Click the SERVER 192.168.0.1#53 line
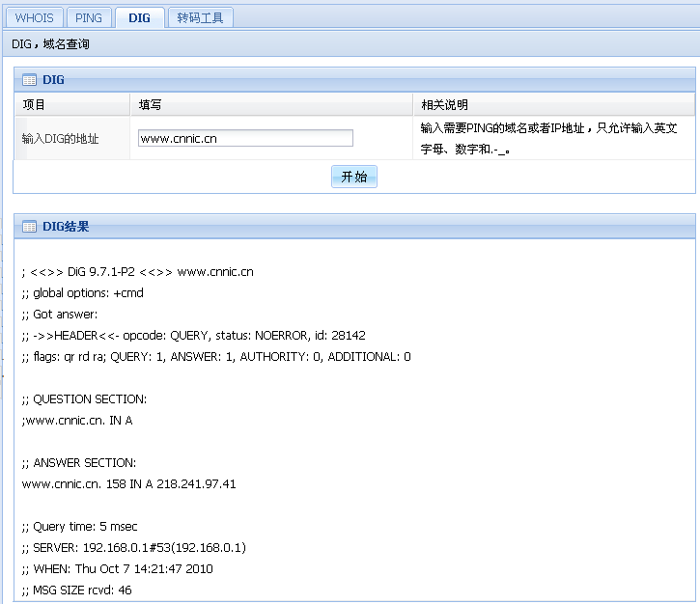The height and width of the screenshot is (604, 700). click(x=133, y=547)
